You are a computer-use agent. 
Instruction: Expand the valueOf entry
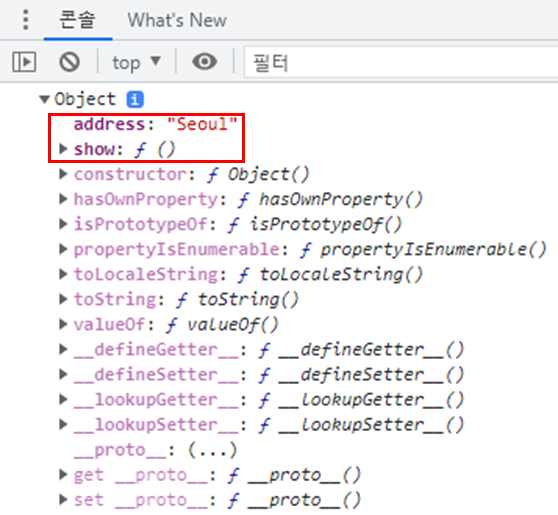click(x=63, y=324)
